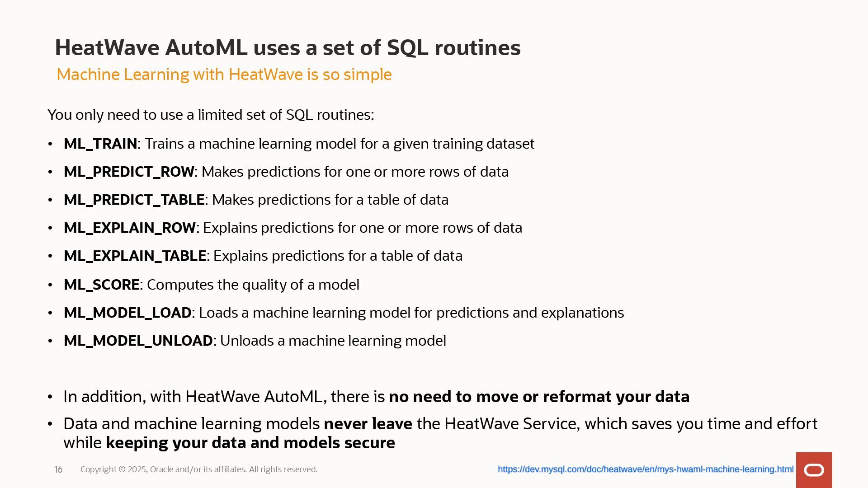Select the orange subtitle 'Machine Learning with HeatWave'
The height and width of the screenshot is (488, 868).
[224, 75]
